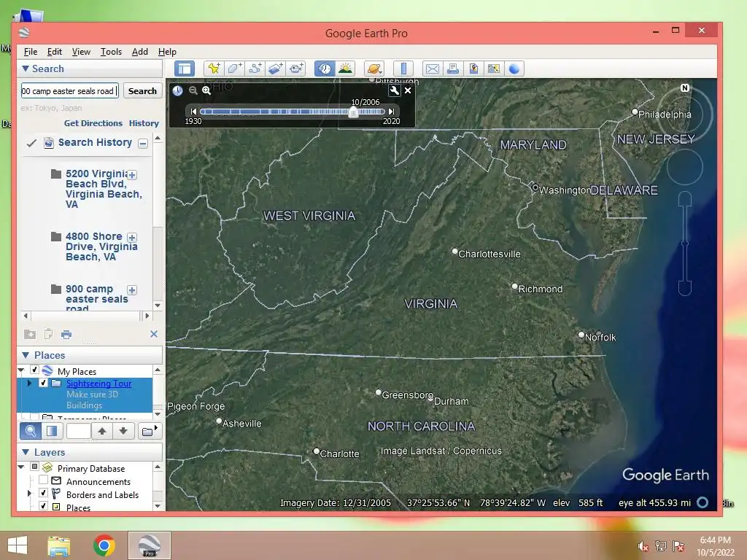Viewport: 747px width, 560px height.
Task: Open Get Directions link
Action: [x=93, y=123]
